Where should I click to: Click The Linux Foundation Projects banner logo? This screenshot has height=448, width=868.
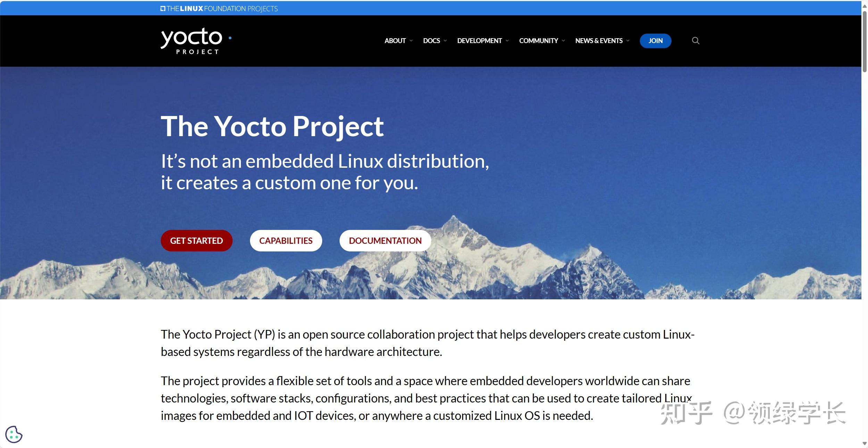tap(219, 9)
